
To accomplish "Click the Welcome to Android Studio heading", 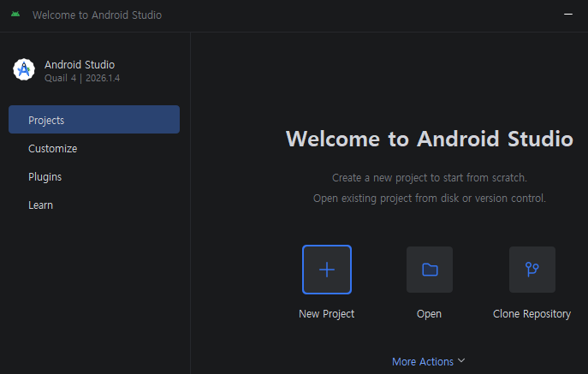I will [430, 139].
